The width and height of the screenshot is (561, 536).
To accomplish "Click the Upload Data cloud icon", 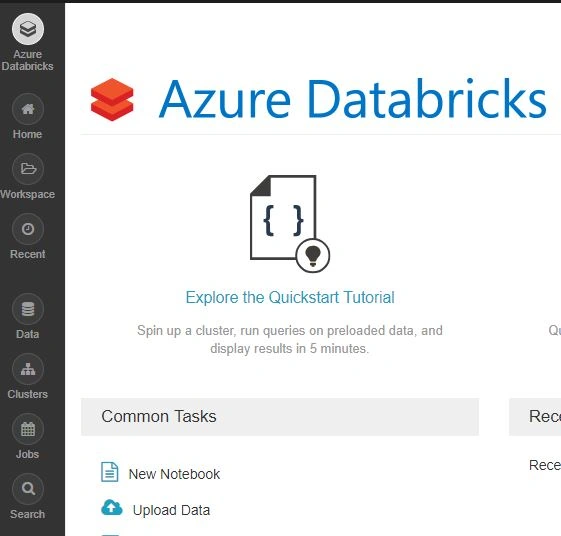I will 112,508.
